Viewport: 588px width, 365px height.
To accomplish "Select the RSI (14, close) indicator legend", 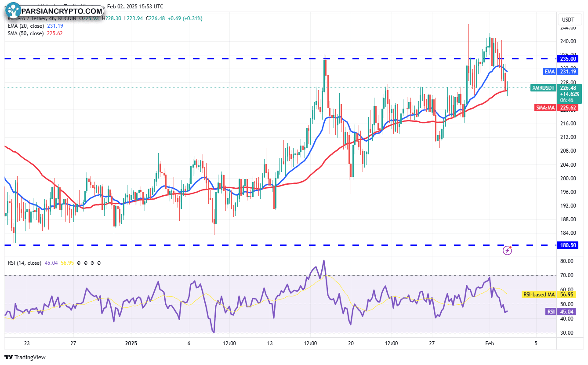I will (25, 263).
